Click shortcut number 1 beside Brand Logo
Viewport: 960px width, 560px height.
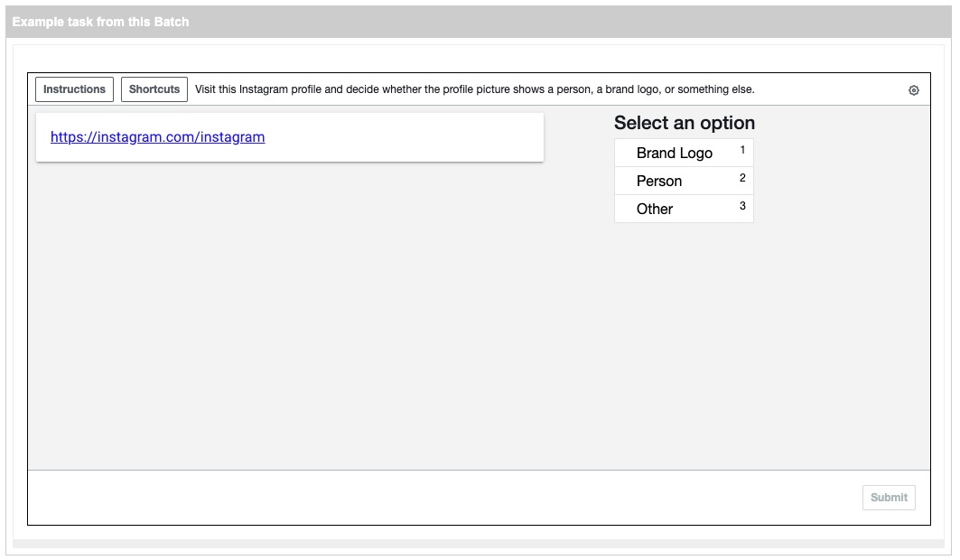742,150
